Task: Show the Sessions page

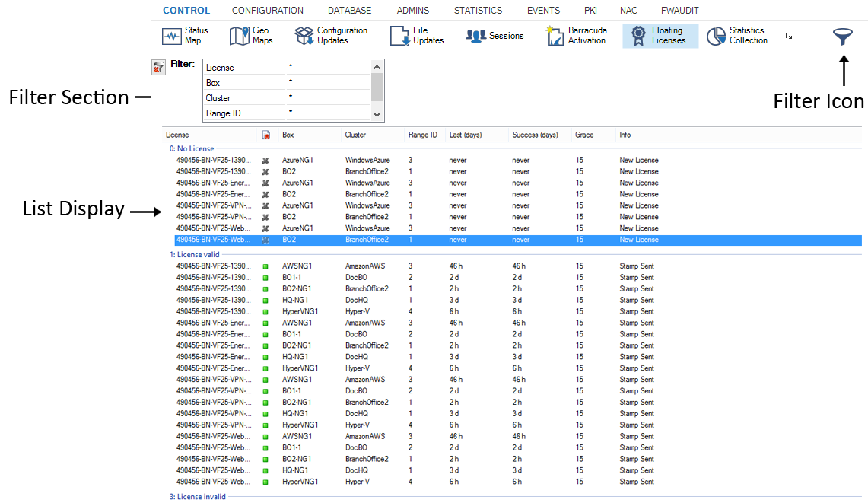Action: click(494, 36)
